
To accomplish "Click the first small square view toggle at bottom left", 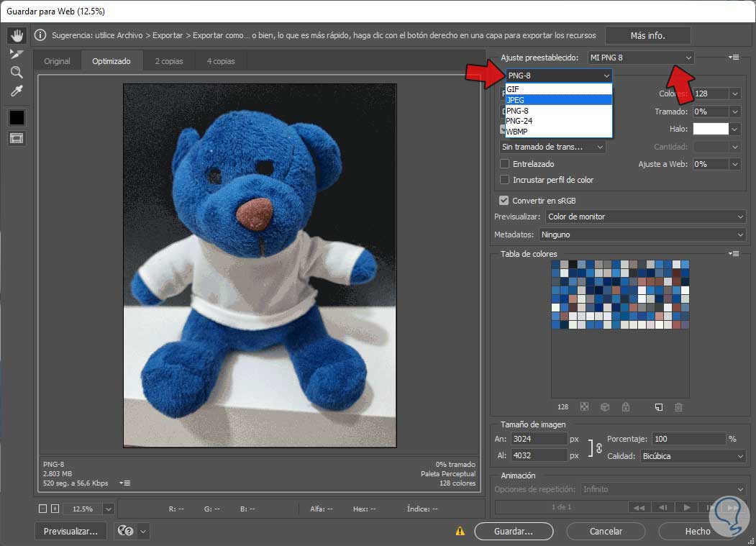I will click(x=42, y=509).
